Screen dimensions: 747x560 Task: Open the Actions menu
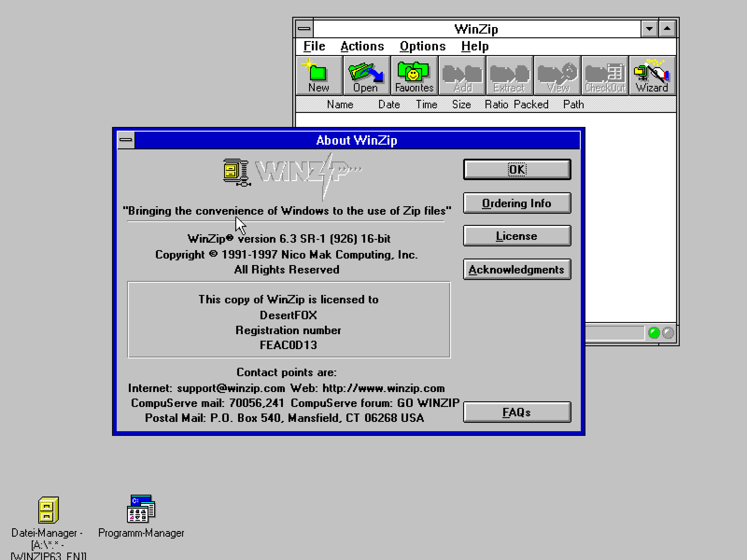(362, 46)
